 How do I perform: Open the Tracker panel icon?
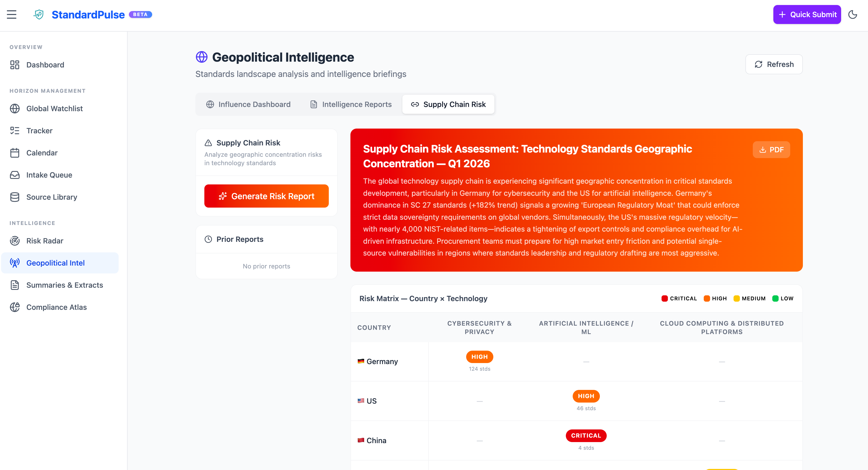(x=15, y=131)
